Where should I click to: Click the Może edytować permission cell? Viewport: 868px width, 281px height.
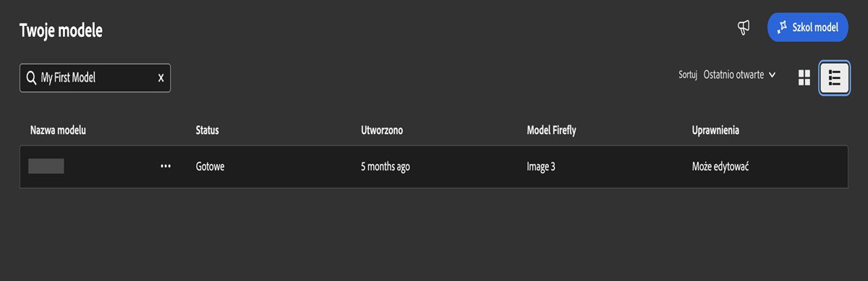point(726,167)
